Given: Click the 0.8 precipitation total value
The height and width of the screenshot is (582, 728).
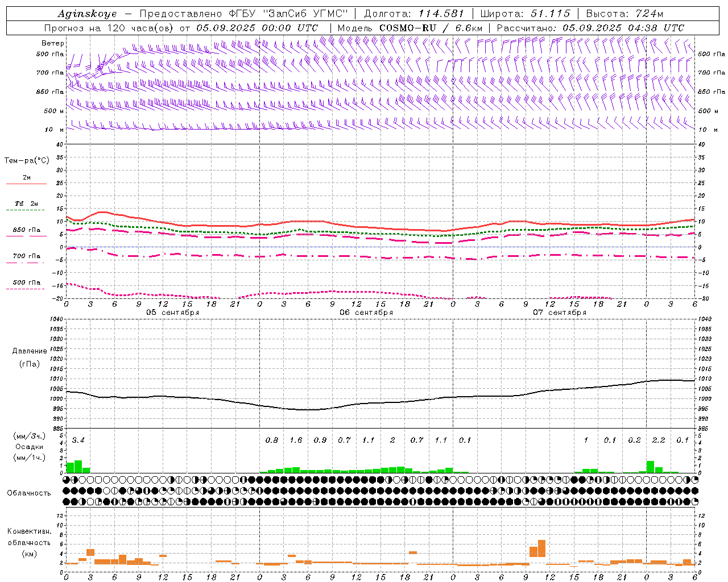Looking at the screenshot, I should 272,440.
